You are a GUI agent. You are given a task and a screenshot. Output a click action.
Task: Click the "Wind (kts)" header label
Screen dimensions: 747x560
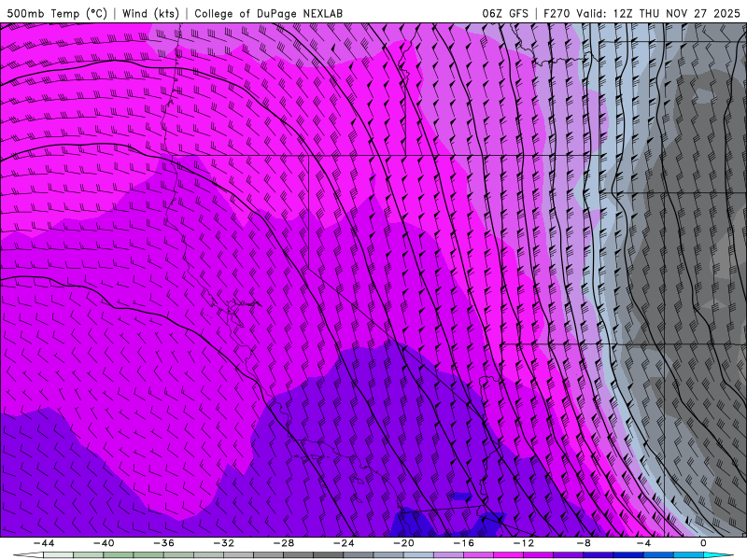(x=151, y=14)
